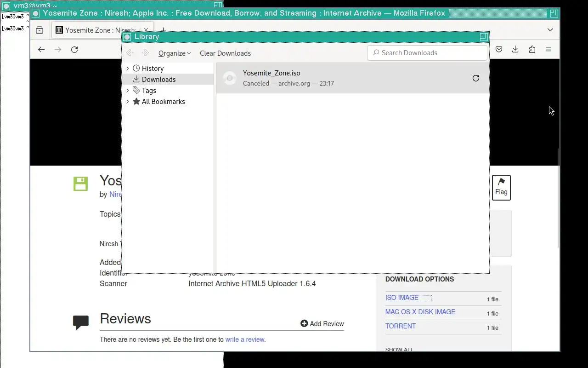
Task: Maximize the Library window
Action: pos(483,36)
